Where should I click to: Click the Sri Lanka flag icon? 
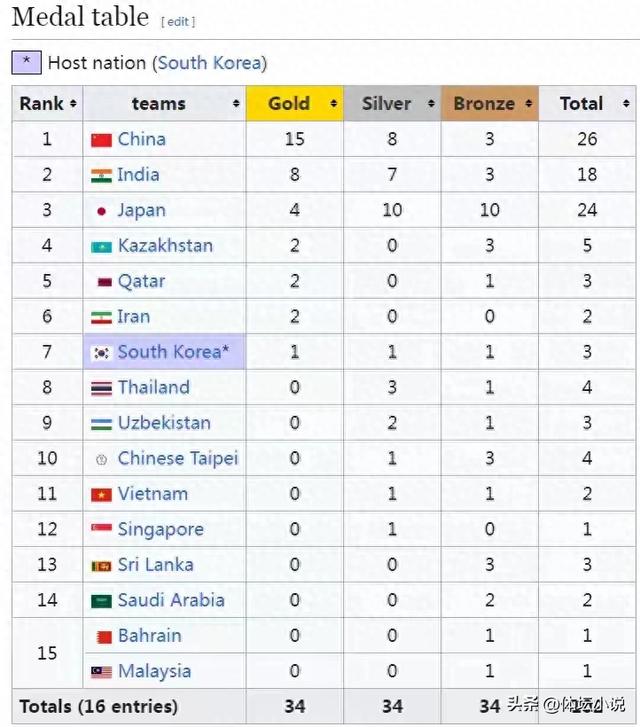click(x=101, y=566)
